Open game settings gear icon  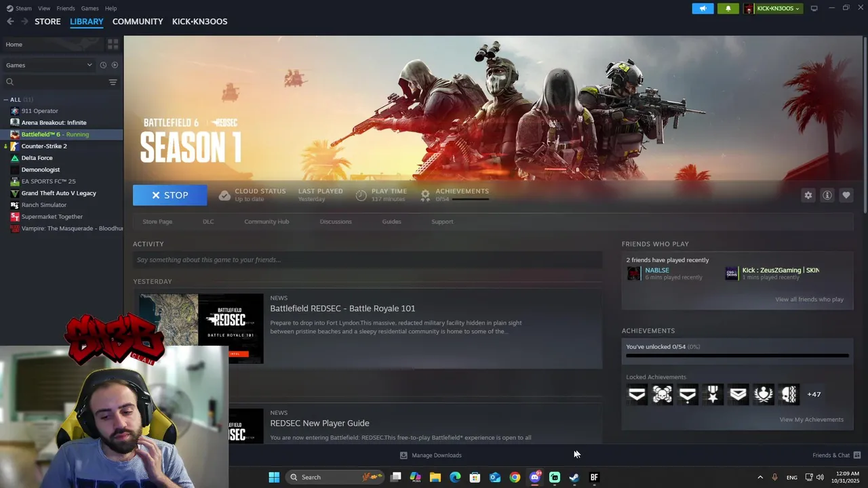[808, 195]
